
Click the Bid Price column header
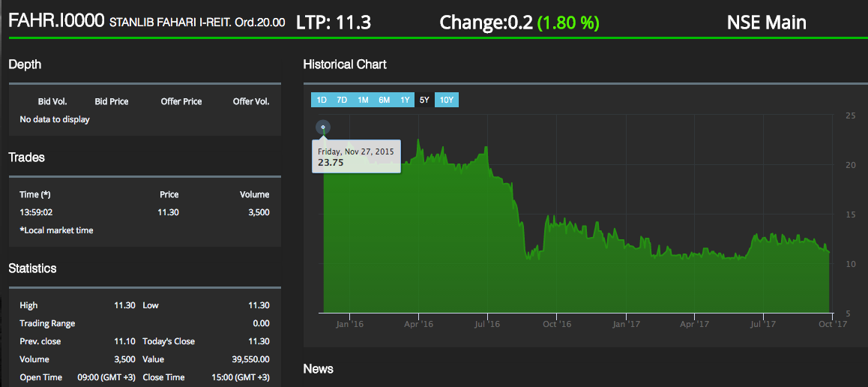pos(112,101)
